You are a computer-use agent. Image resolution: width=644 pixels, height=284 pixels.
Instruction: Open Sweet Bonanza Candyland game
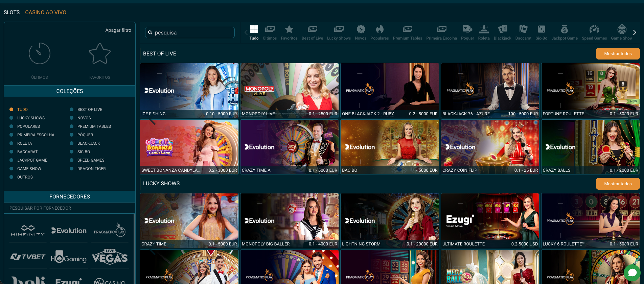[189, 147]
